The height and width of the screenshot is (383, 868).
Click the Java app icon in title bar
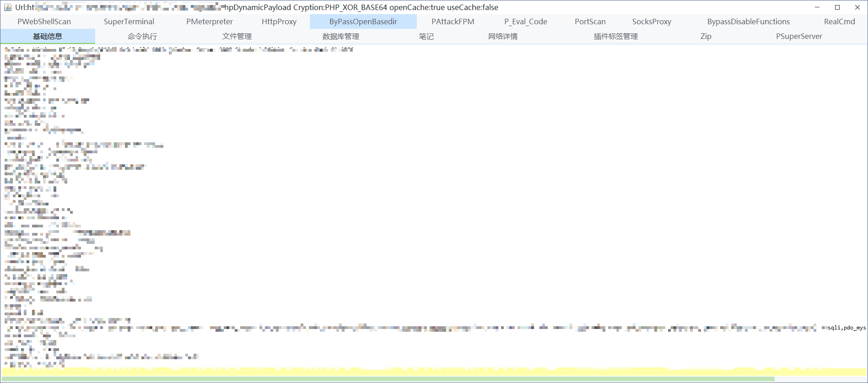point(7,7)
